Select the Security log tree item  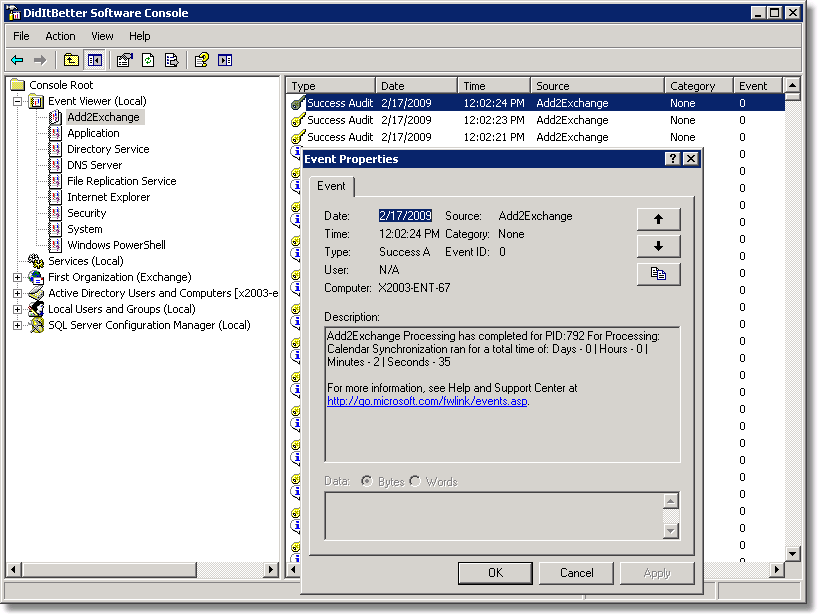tap(87, 213)
